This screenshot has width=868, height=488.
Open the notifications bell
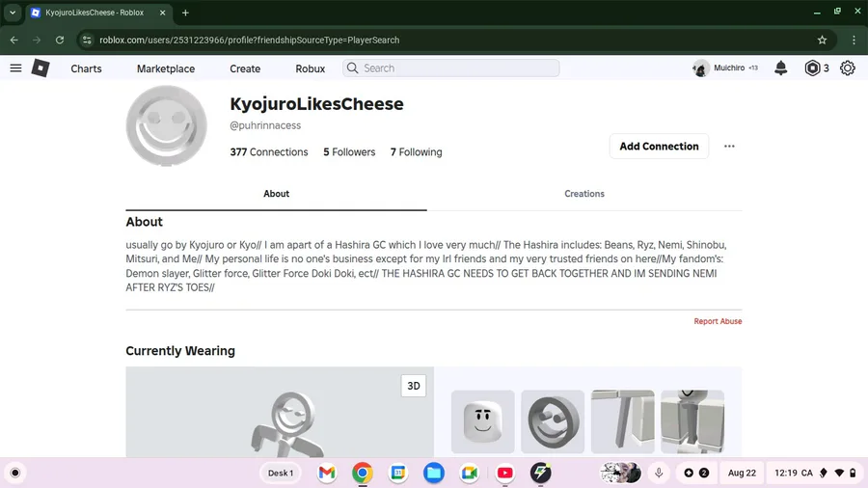[780, 68]
